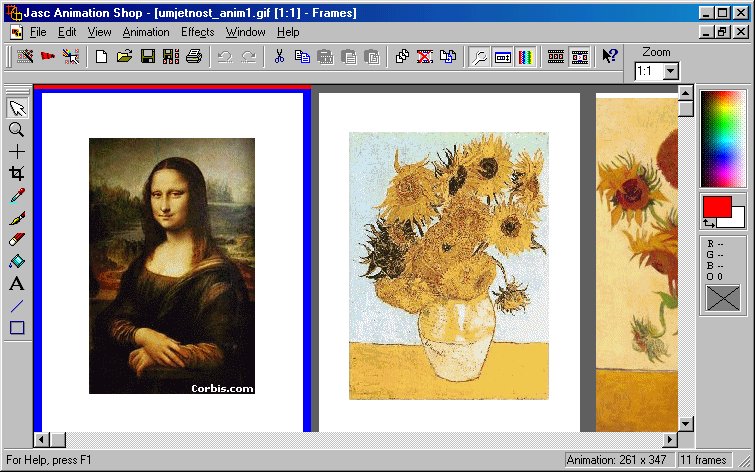755x472 pixels.
Task: Select the Paintbrush tool
Action: point(17,218)
